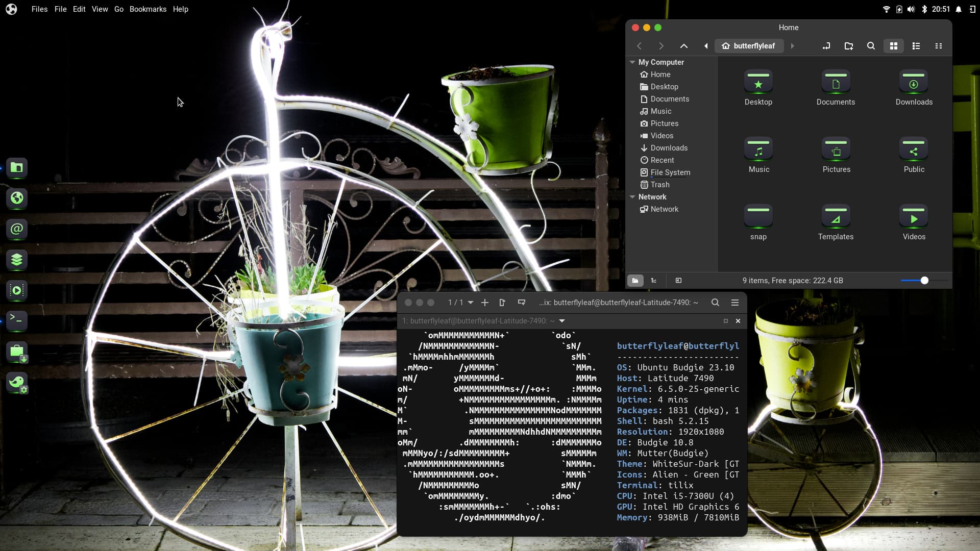
Task: Open the Budgie menu icon in the top panel
Action: (11, 9)
